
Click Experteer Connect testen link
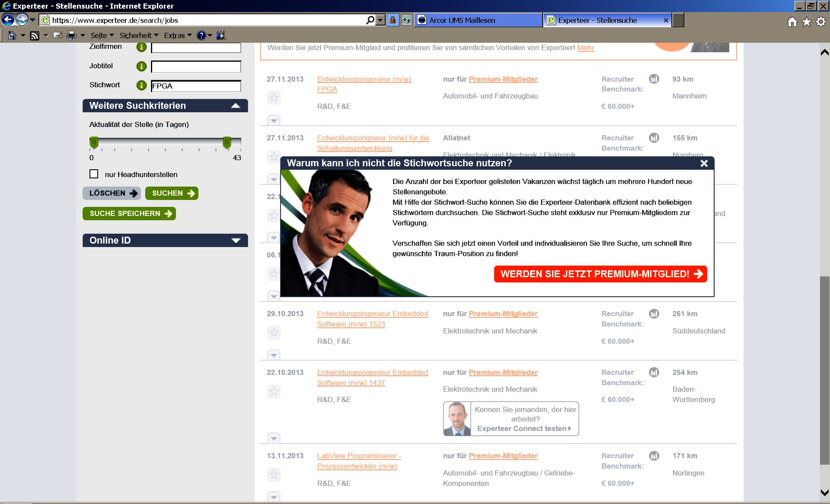click(524, 428)
